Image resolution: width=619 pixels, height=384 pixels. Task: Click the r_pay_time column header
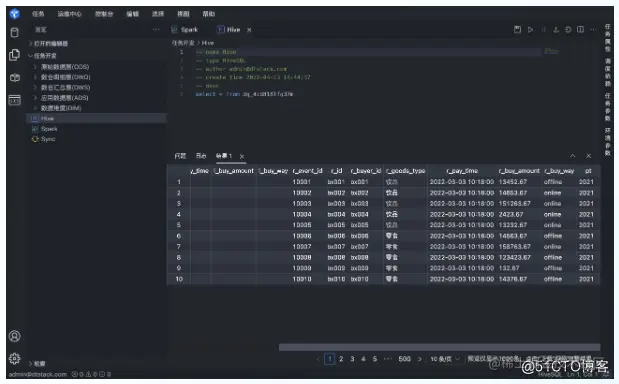pyautogui.click(x=462, y=171)
